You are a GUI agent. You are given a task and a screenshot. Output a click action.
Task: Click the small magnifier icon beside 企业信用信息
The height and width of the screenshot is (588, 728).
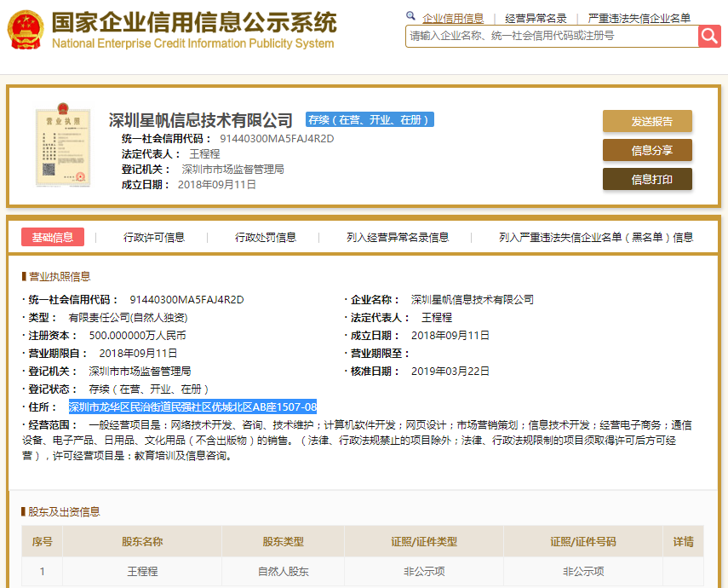pyautogui.click(x=410, y=15)
